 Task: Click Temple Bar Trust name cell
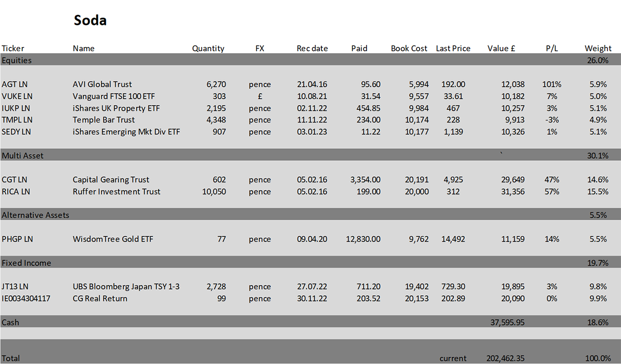point(103,120)
